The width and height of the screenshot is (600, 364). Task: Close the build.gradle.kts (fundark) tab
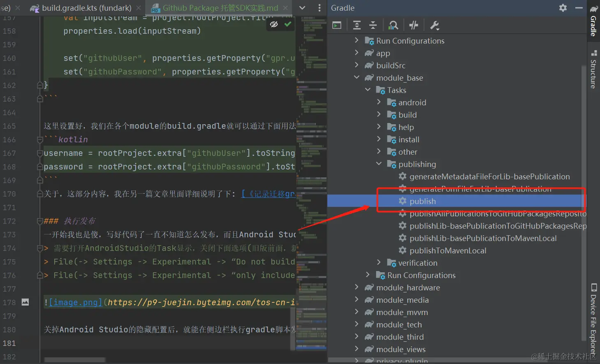[139, 8]
